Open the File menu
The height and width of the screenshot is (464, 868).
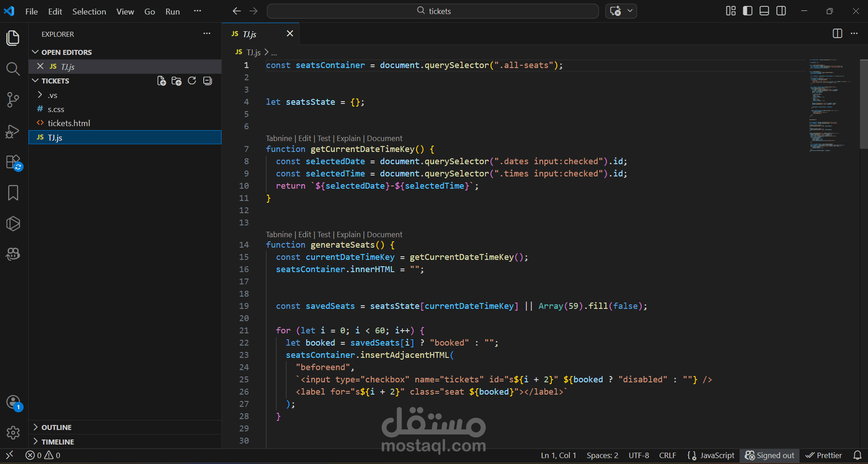[32, 11]
